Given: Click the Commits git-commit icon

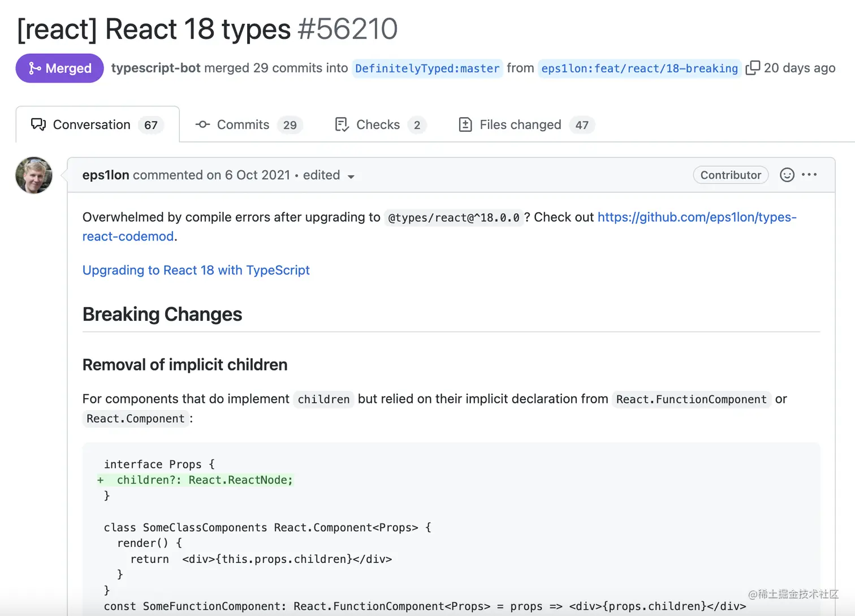Looking at the screenshot, I should tap(202, 124).
